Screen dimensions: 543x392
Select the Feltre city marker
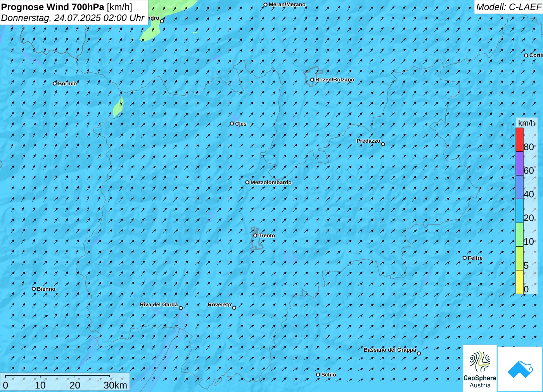465,258
